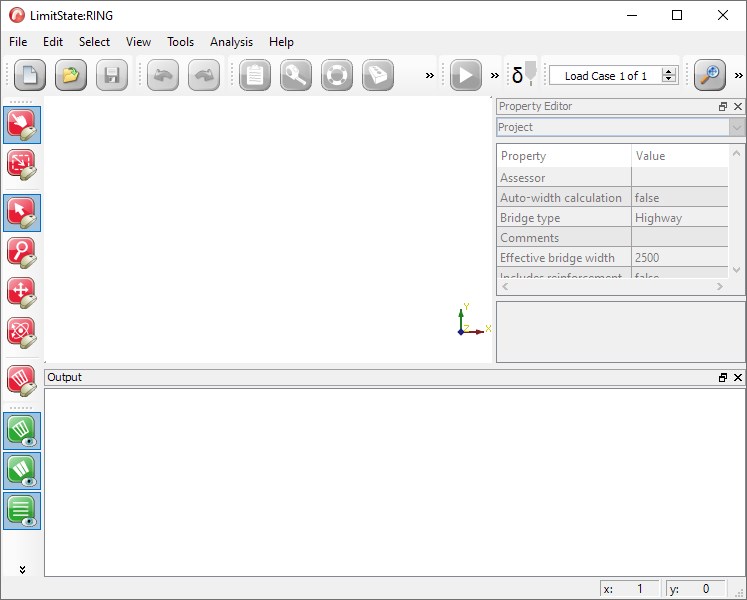Image resolution: width=747 pixels, height=600 pixels.
Task: Increase the Load Case number with up arrow
Action: coord(669,71)
